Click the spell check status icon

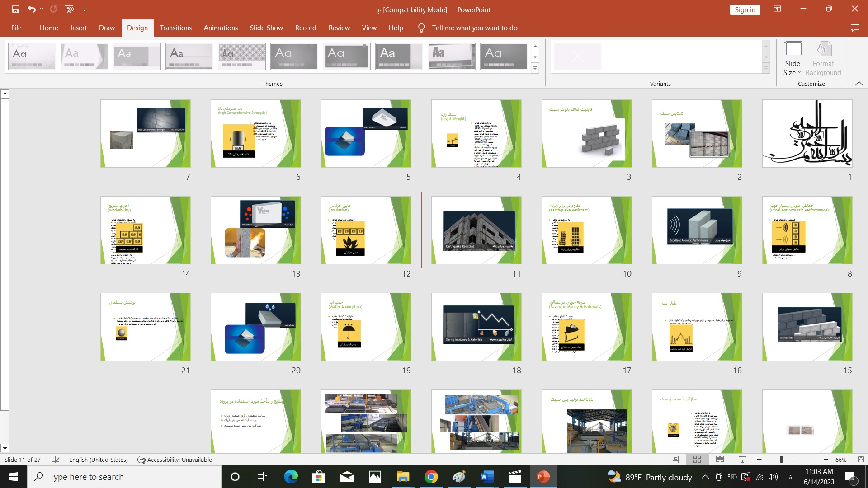[x=56, y=460]
